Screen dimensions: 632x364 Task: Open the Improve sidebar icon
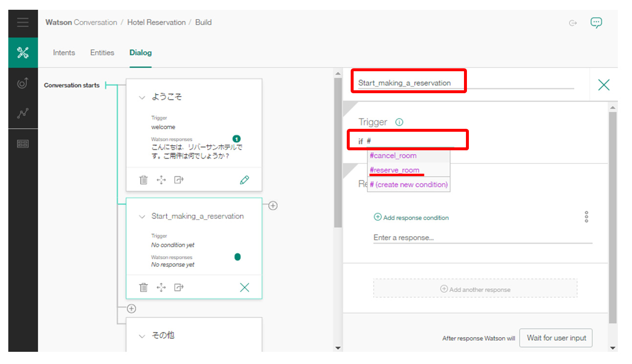click(23, 83)
